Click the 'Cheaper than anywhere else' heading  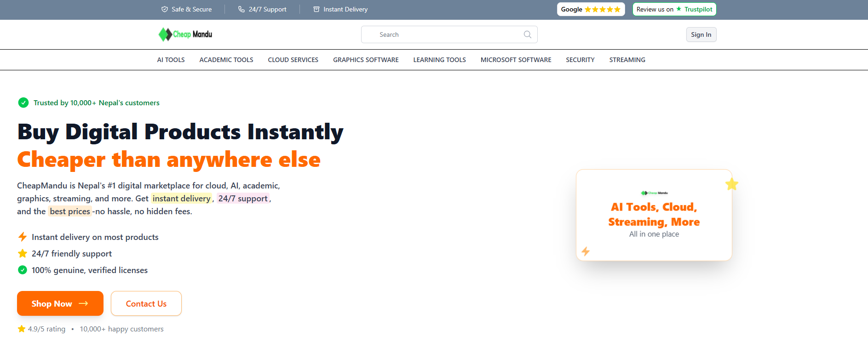point(169,160)
